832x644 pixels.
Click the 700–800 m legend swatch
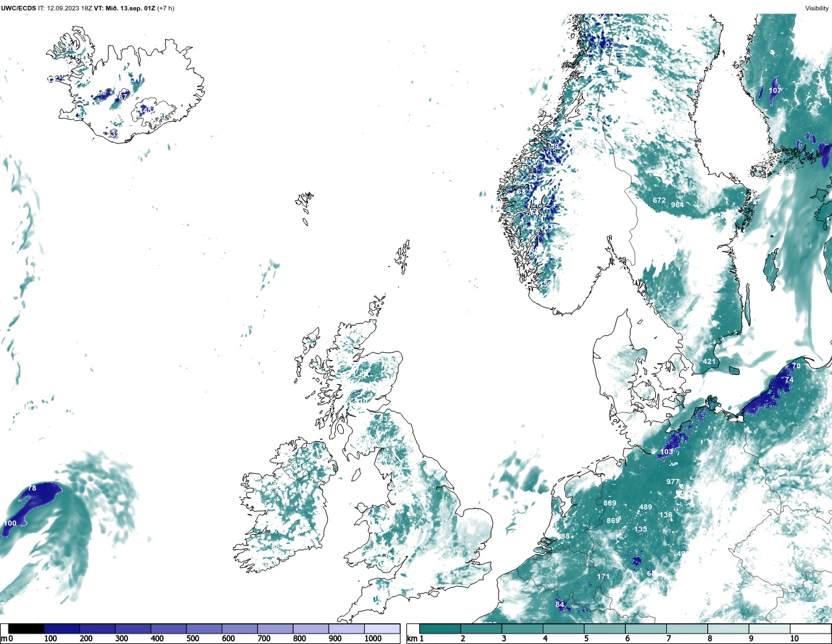point(275,628)
